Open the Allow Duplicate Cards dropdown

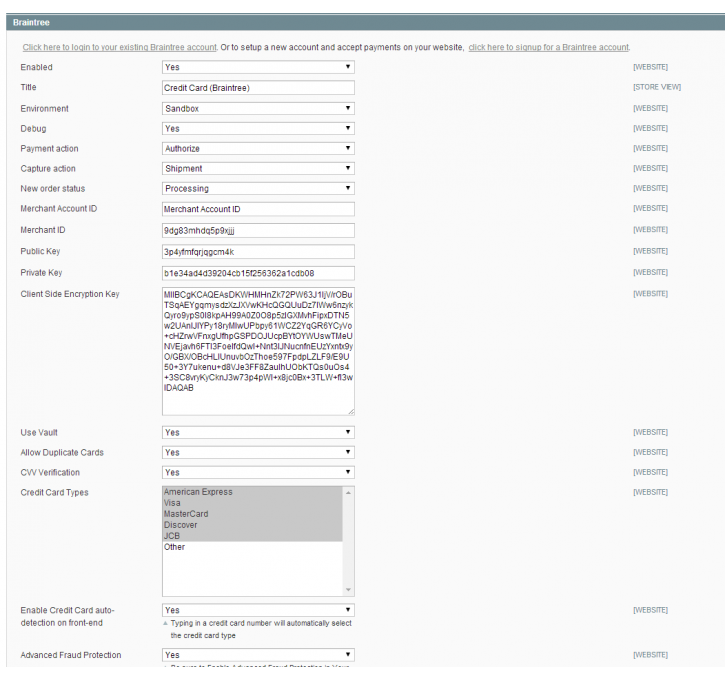pyautogui.click(x=258, y=452)
